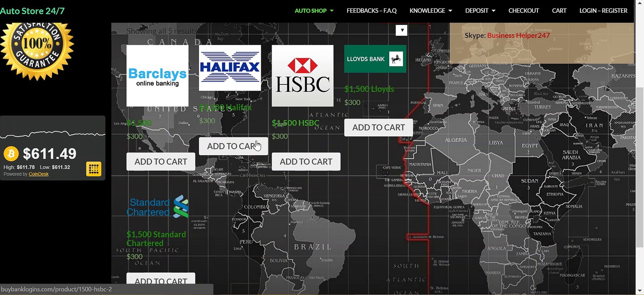Click ADD TO CART under Barclays

pyautogui.click(x=161, y=162)
